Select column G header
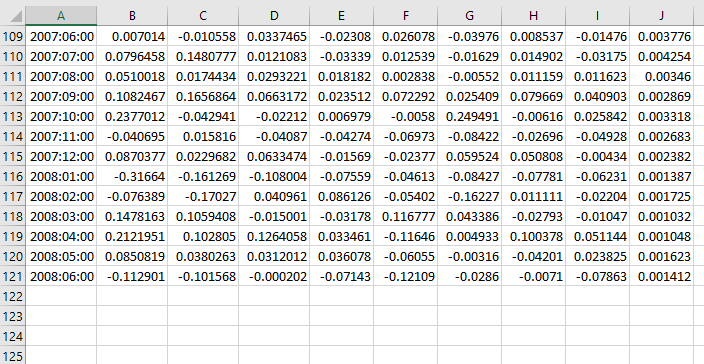Viewport: 704px width, 364px height. 470,16
